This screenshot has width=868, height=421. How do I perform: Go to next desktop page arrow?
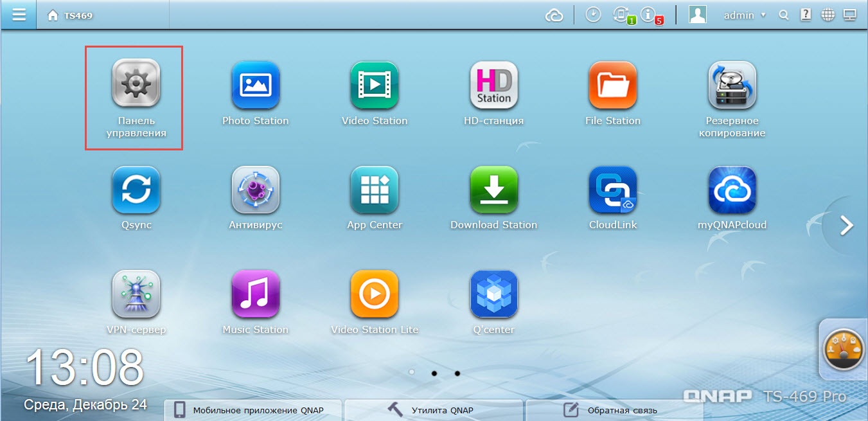(x=847, y=225)
